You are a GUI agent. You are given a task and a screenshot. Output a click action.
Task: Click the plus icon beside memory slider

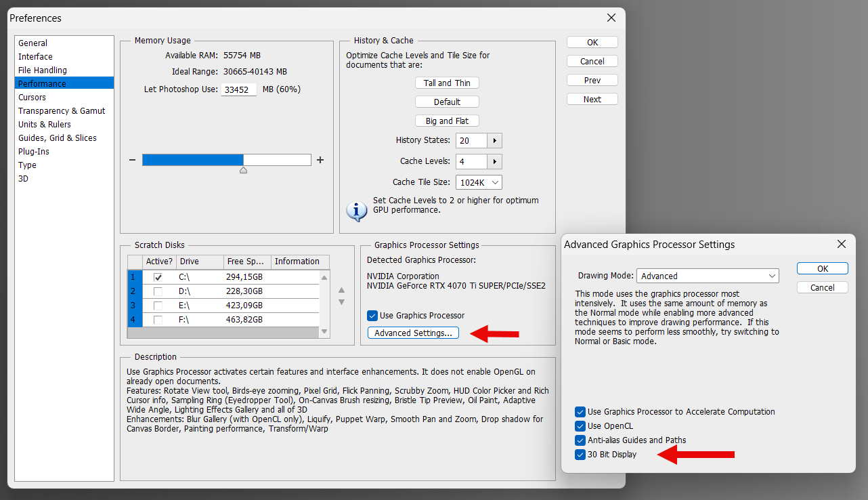pos(320,161)
